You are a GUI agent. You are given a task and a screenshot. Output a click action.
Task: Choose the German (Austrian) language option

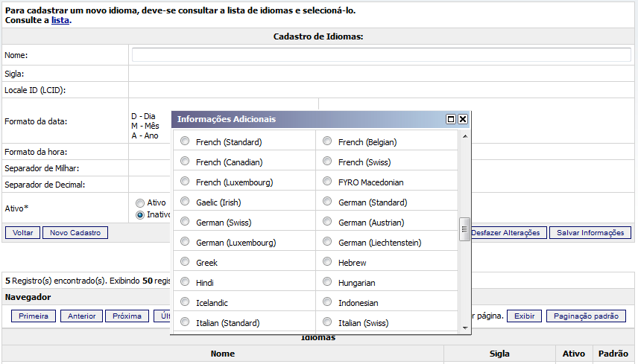[x=328, y=222]
